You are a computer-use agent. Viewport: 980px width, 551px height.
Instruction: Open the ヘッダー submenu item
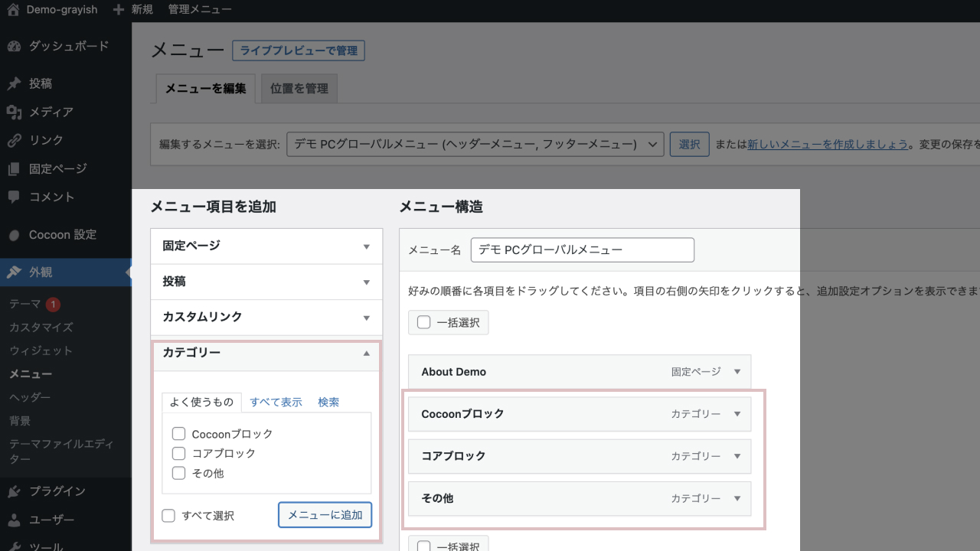point(31,397)
